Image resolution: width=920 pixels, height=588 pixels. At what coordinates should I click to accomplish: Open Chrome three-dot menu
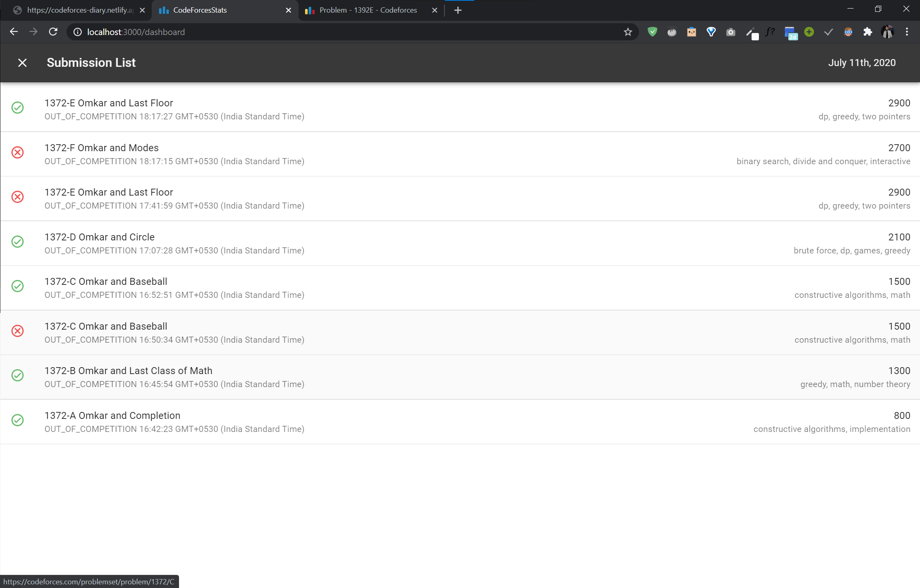pyautogui.click(x=907, y=32)
